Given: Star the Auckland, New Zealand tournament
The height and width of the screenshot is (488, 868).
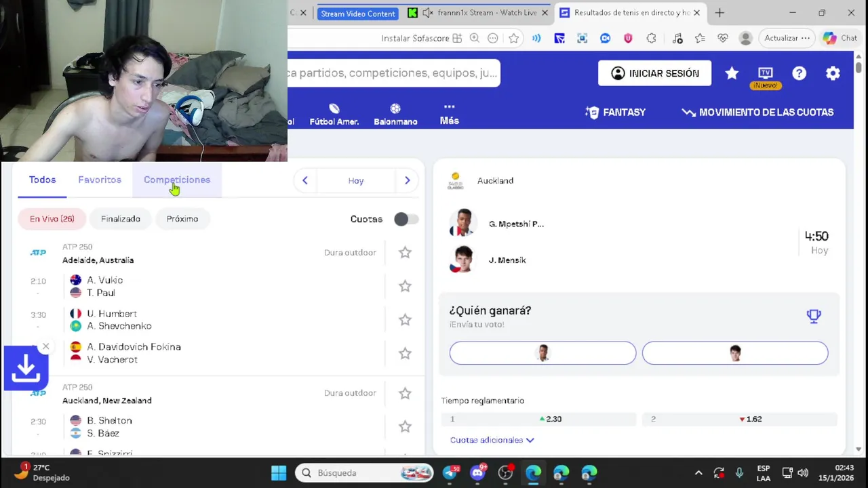Looking at the screenshot, I should [x=405, y=393].
